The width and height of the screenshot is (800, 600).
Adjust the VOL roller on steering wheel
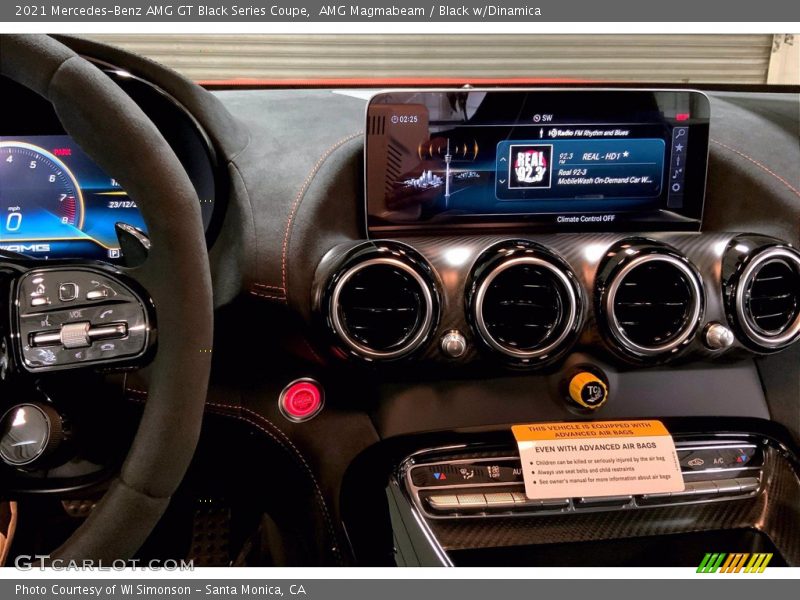[76, 335]
